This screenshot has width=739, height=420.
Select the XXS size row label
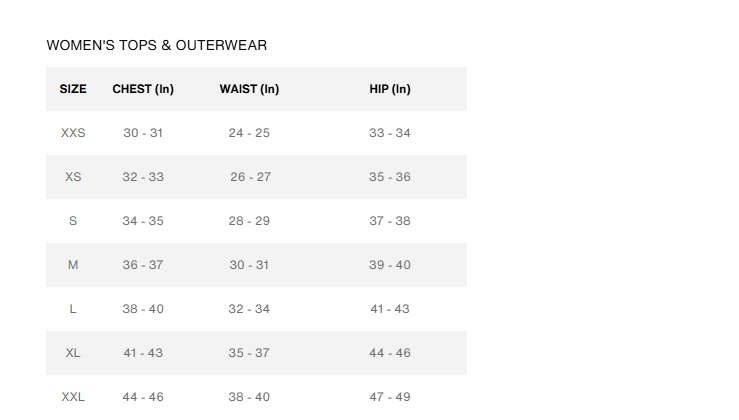(x=73, y=133)
